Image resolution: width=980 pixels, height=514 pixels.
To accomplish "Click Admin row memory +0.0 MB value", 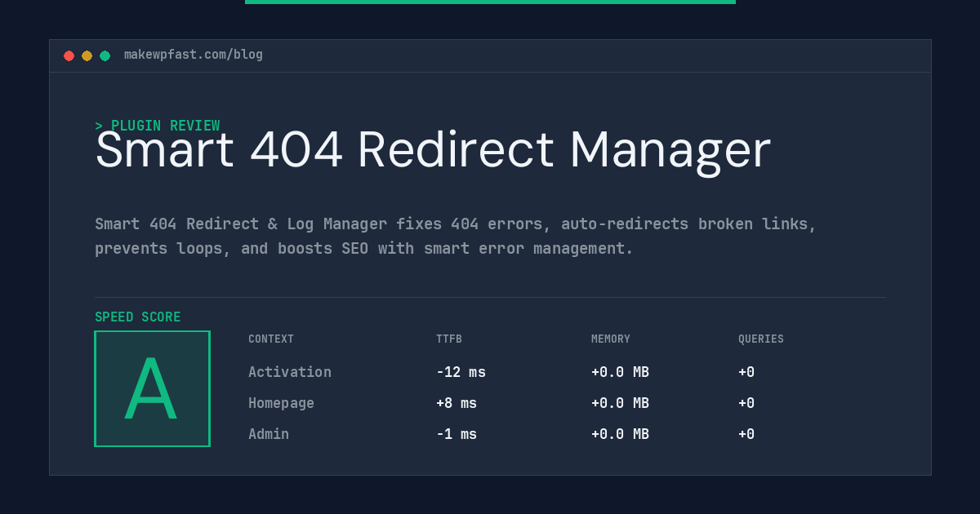I will [620, 434].
